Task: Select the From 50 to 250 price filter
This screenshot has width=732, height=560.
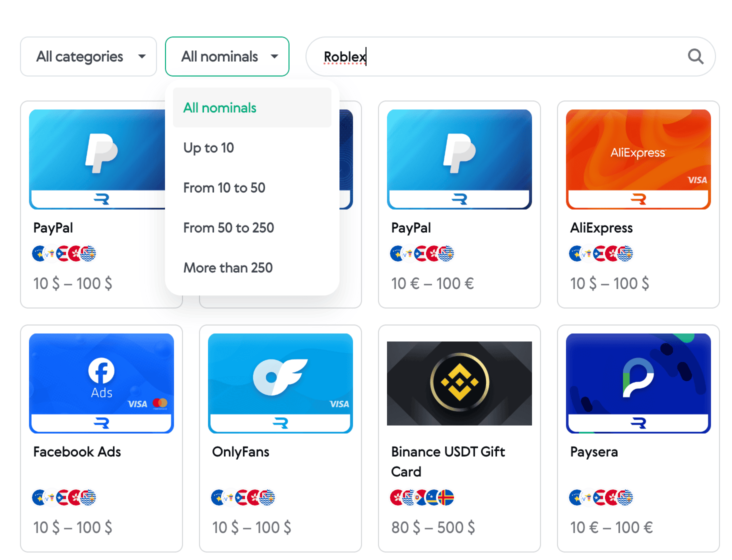Action: [x=228, y=227]
